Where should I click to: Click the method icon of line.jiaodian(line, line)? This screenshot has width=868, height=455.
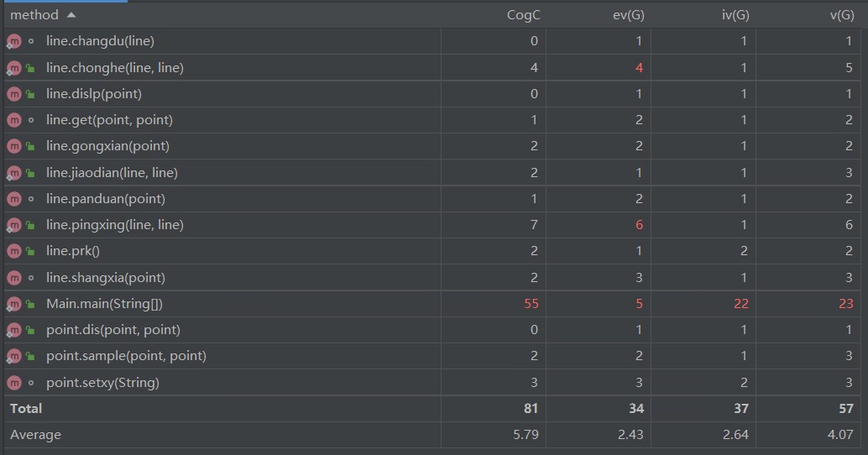pyautogui.click(x=14, y=173)
